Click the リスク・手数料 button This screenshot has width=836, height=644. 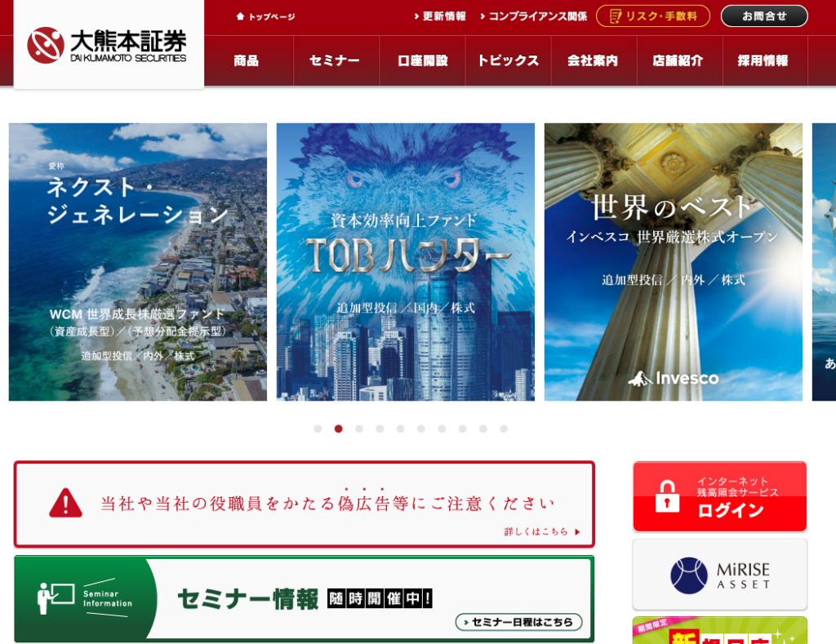coord(652,16)
